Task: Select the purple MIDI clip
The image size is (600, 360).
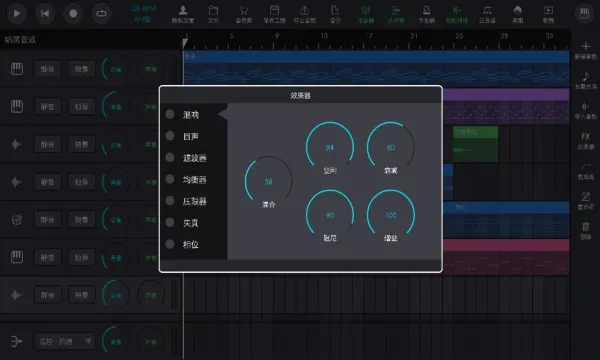Action: (506, 106)
